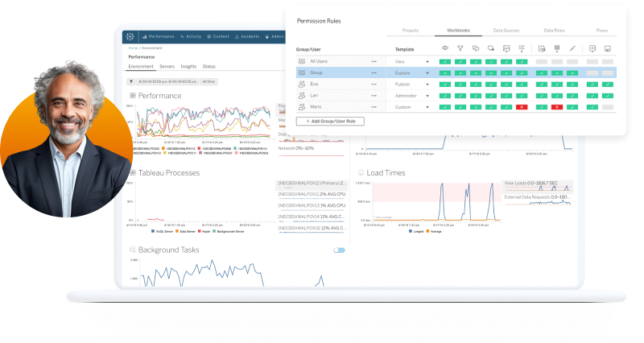Switch to the Data Sources tab
644x343 pixels.
click(x=505, y=31)
